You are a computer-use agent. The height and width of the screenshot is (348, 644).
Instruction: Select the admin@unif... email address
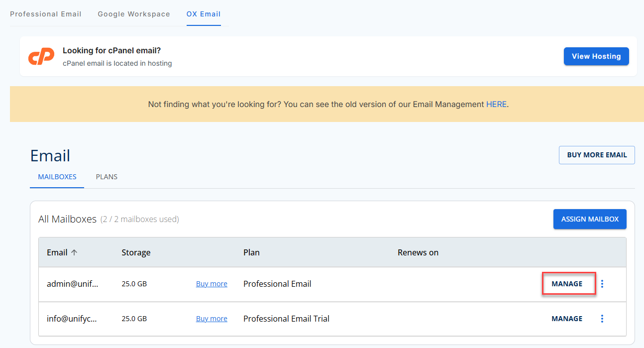73,284
